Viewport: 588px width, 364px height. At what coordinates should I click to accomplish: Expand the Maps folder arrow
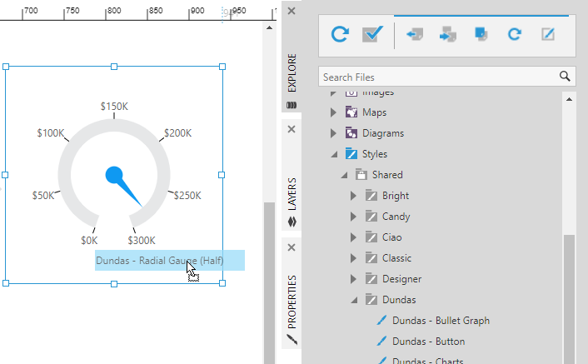[x=334, y=112]
